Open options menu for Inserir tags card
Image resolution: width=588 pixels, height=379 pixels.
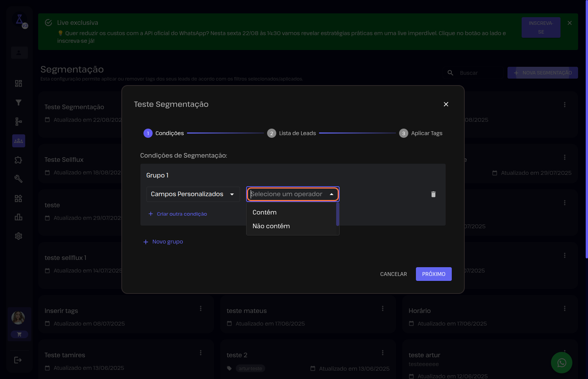tap(201, 308)
